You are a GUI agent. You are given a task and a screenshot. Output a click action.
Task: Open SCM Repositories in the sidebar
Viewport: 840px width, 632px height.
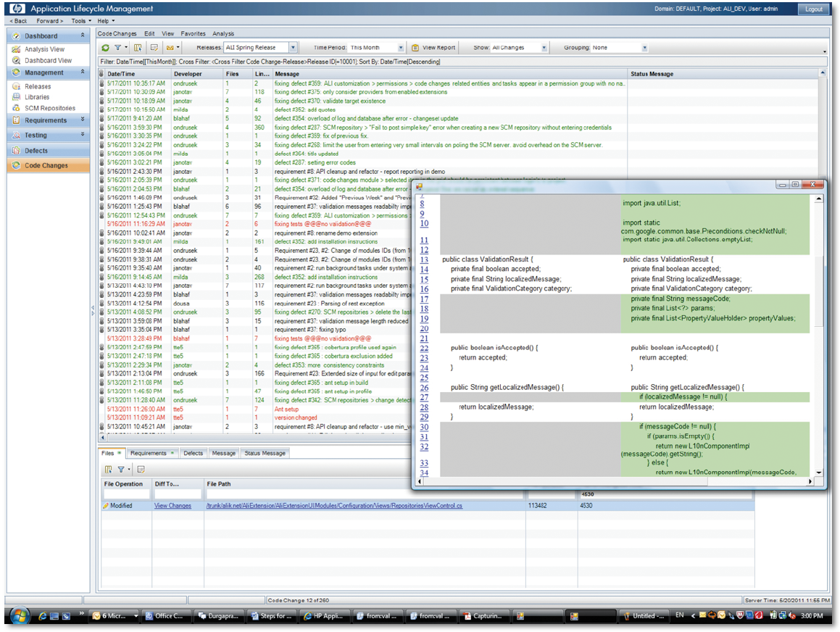point(49,107)
